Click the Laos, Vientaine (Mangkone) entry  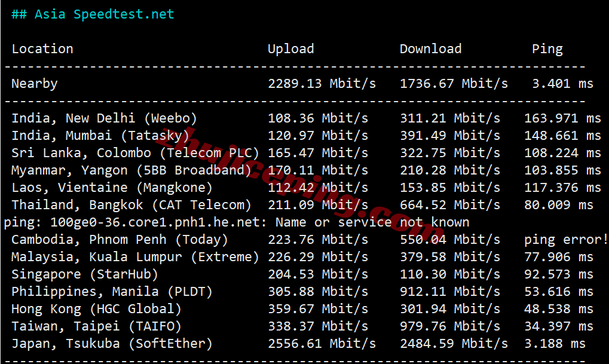coord(112,188)
